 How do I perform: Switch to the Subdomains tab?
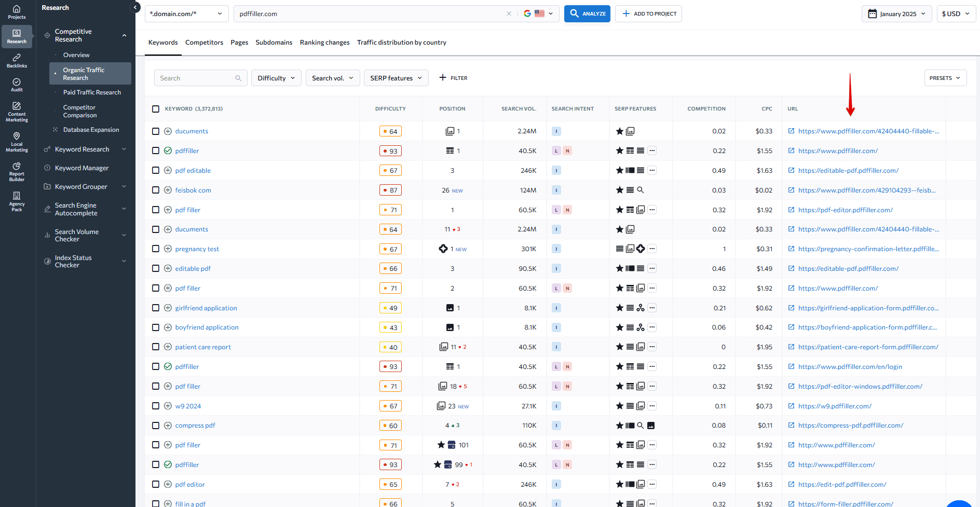pos(274,43)
